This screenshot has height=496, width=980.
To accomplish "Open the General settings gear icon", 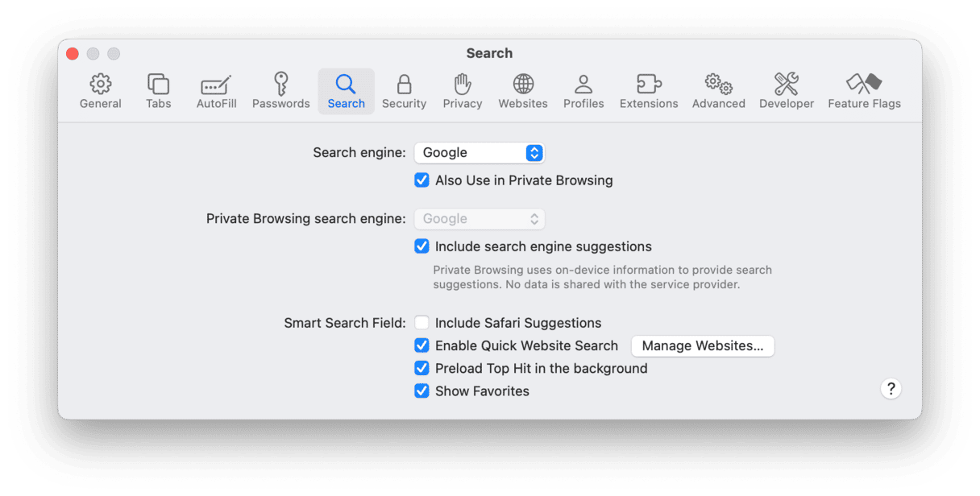I will click(101, 85).
